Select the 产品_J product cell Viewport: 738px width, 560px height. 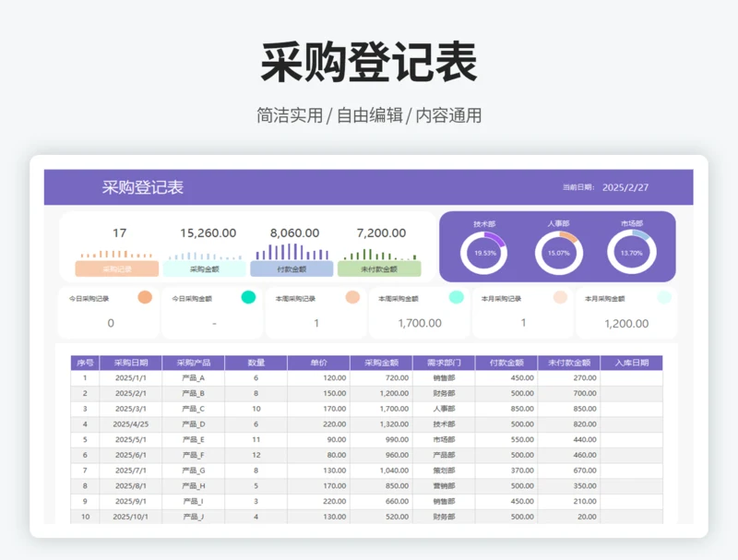pos(194,517)
